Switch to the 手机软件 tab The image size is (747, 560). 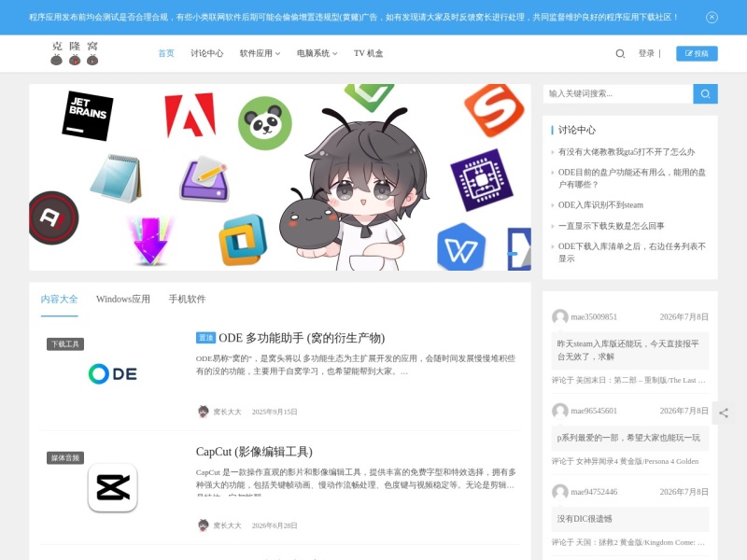point(188,299)
